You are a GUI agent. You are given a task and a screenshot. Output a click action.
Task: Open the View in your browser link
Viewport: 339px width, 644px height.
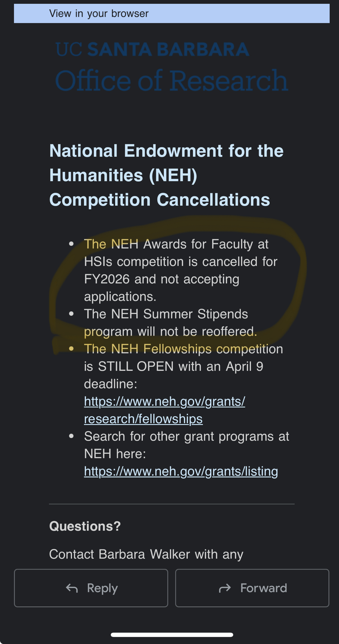99,14
